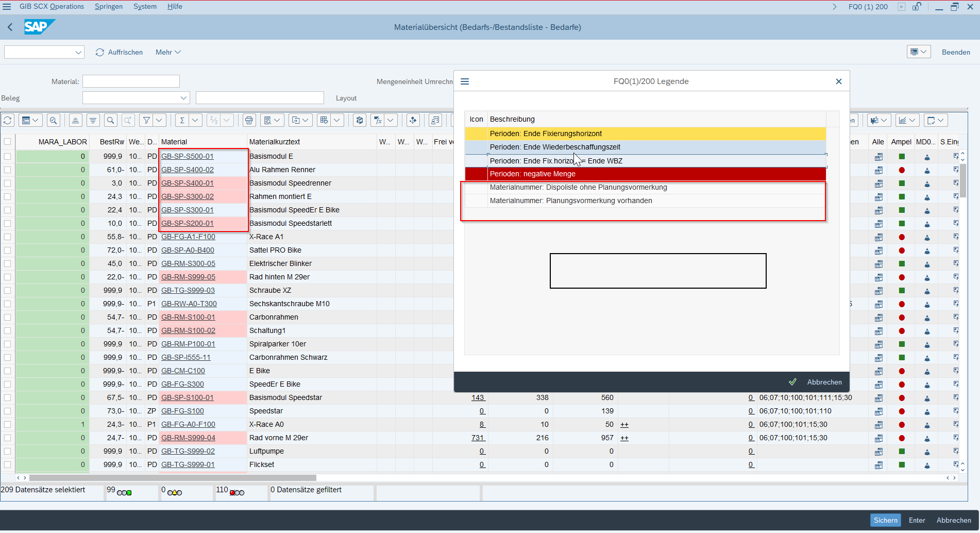Click the details magnifier icon in the toolbar
980x533 pixels.
pos(54,120)
